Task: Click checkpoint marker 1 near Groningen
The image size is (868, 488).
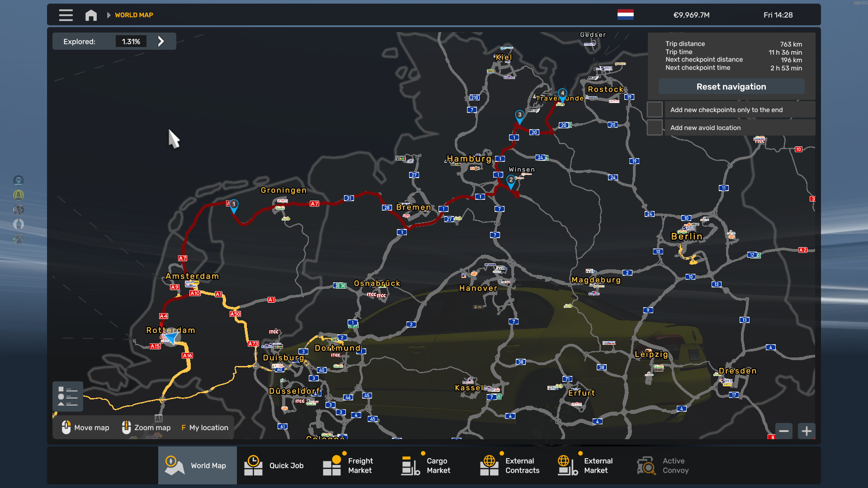Action: (234, 206)
